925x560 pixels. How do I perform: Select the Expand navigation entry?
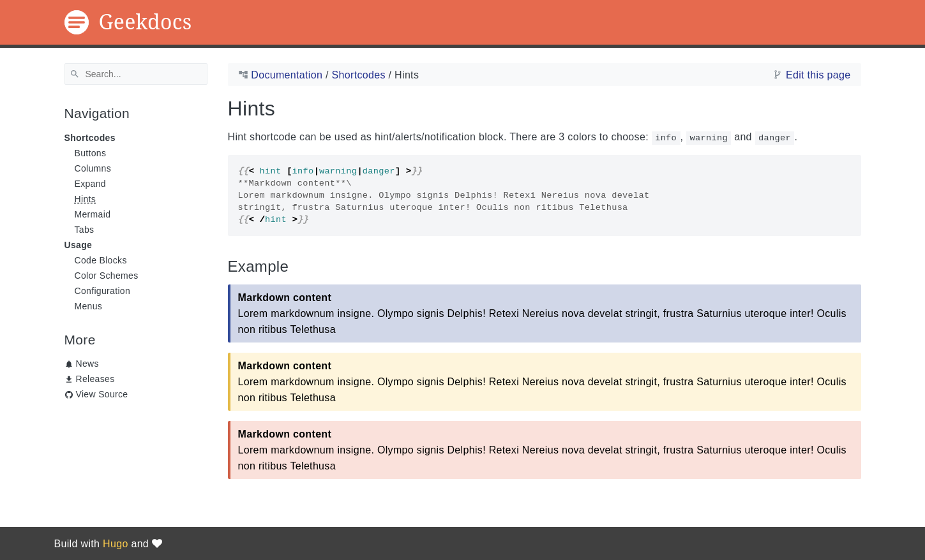tap(90, 184)
